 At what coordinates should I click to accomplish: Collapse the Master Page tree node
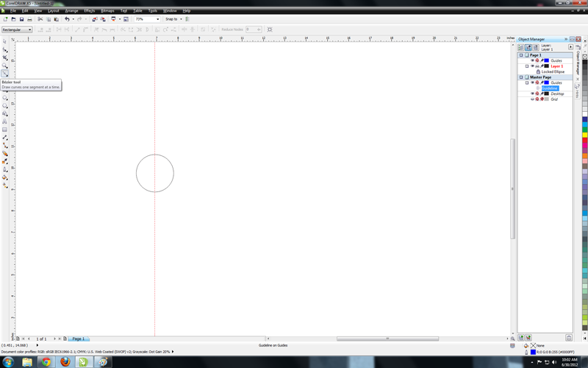pos(521,77)
